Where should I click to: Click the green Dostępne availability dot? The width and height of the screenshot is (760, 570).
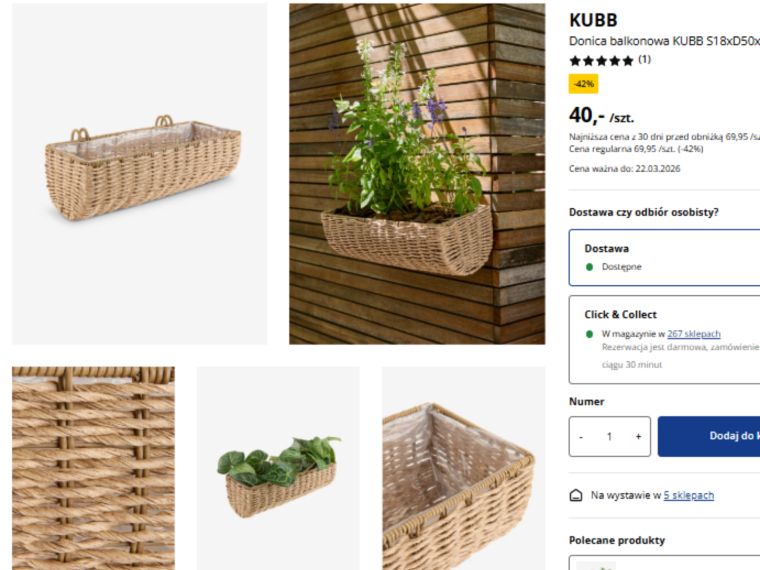click(589, 267)
